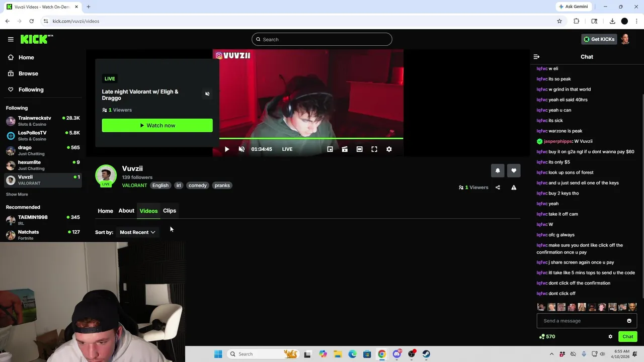Open the emoji picker in chat

pyautogui.click(x=629, y=321)
